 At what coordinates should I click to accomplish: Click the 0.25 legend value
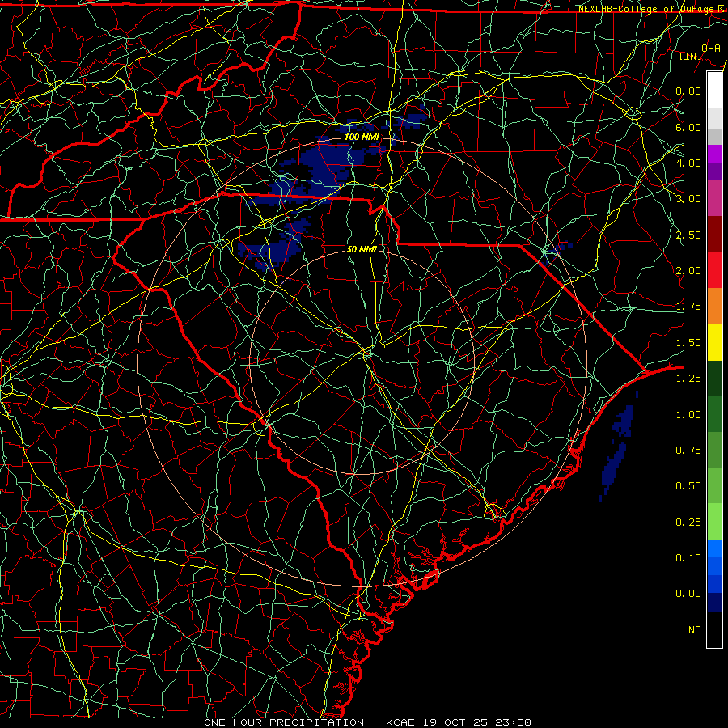tap(688, 523)
